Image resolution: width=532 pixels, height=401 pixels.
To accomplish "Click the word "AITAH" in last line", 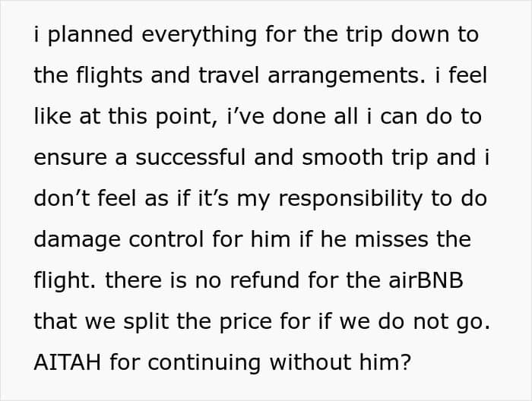I will 66,361.
